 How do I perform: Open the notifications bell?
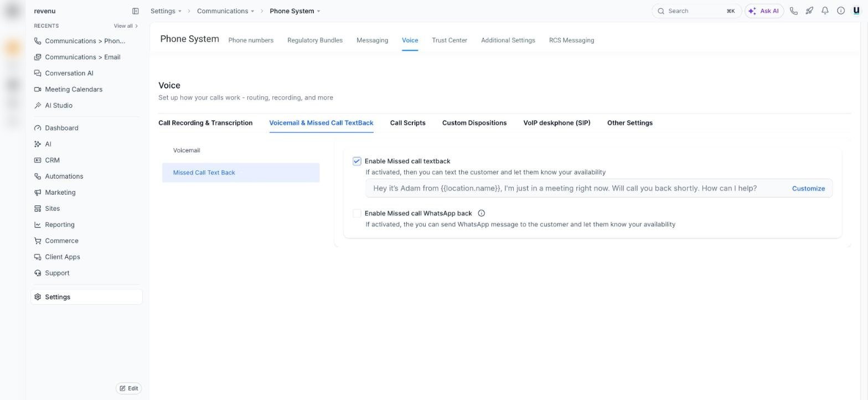(825, 11)
